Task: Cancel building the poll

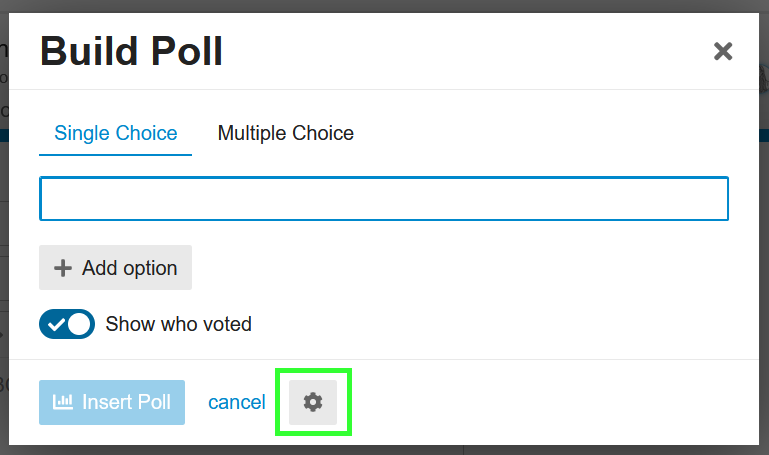Action: pyautogui.click(x=237, y=402)
